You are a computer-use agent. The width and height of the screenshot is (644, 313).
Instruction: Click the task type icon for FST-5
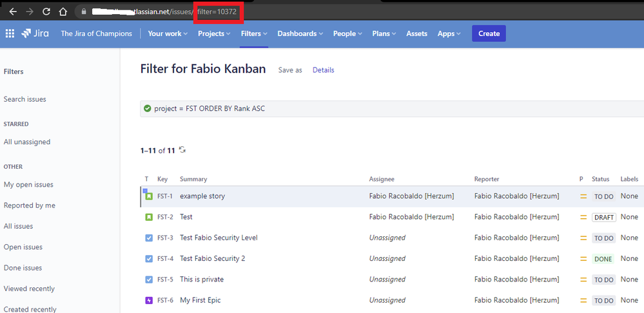(149, 280)
